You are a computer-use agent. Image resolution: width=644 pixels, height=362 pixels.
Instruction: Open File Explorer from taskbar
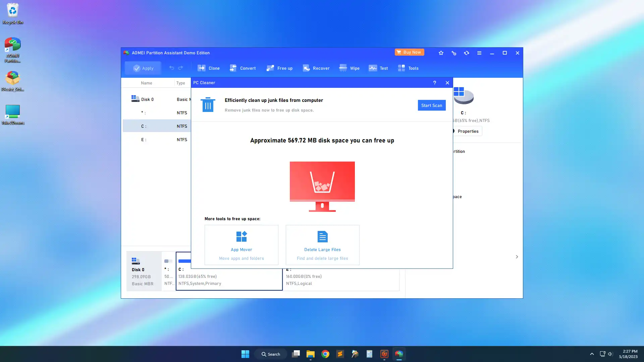pos(310,354)
